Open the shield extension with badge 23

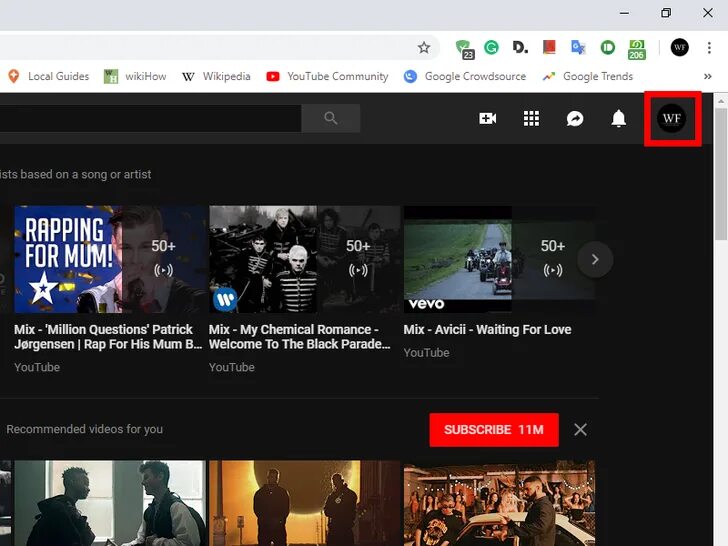[465, 49]
